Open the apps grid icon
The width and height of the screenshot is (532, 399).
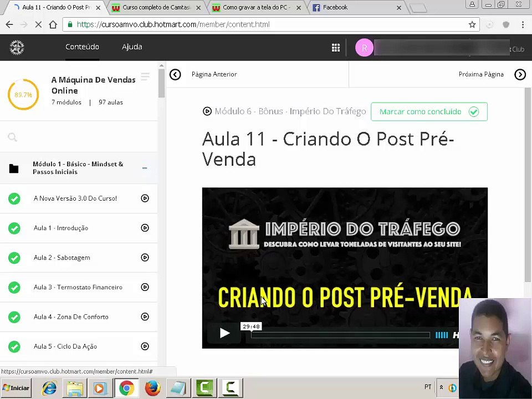336,48
